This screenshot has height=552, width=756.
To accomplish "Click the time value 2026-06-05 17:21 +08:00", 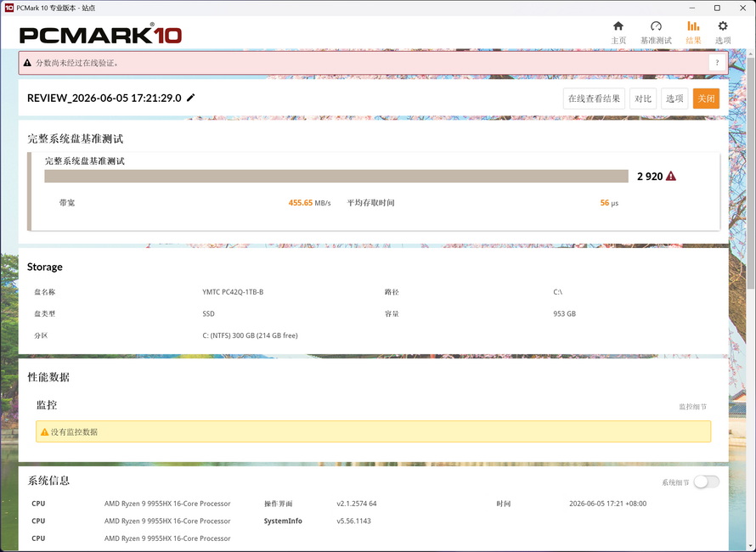I will point(607,504).
